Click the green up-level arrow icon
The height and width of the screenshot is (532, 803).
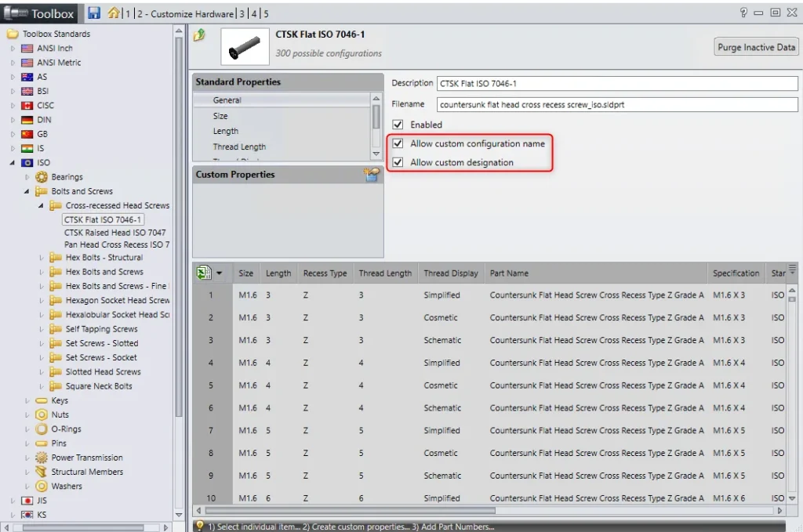[199, 35]
